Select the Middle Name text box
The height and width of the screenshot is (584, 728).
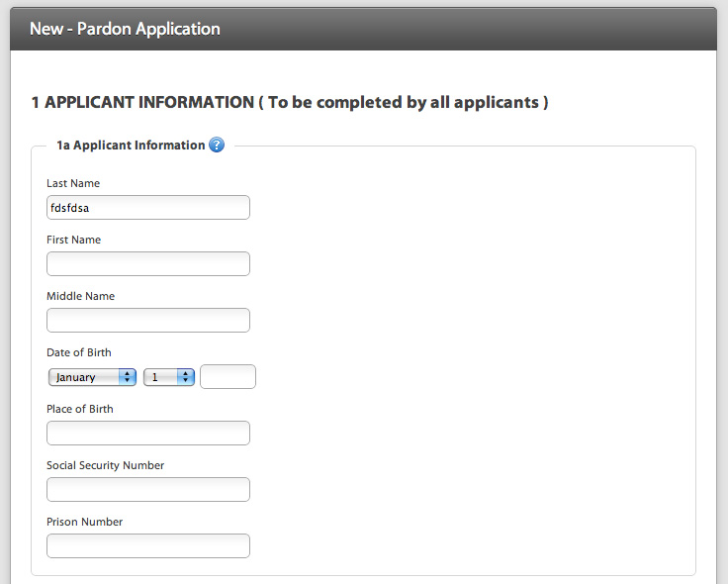pyautogui.click(x=148, y=321)
